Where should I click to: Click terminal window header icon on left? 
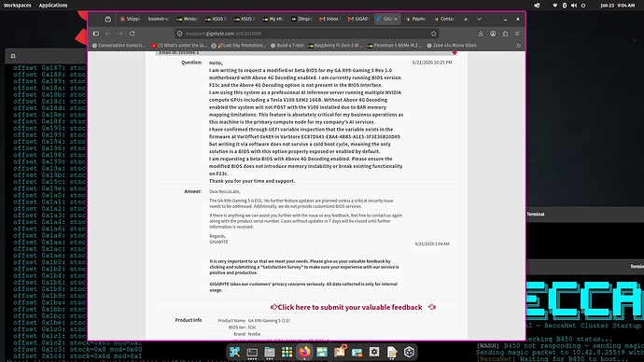(x=13, y=56)
